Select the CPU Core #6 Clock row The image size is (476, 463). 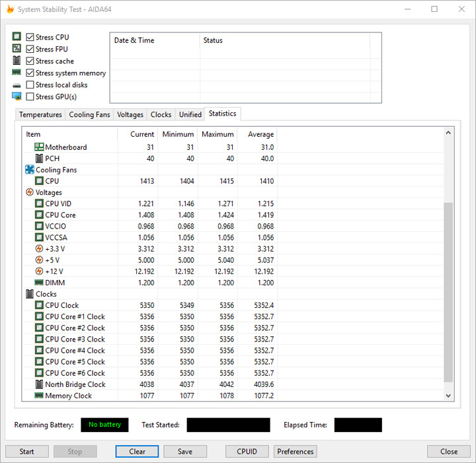(x=233, y=373)
